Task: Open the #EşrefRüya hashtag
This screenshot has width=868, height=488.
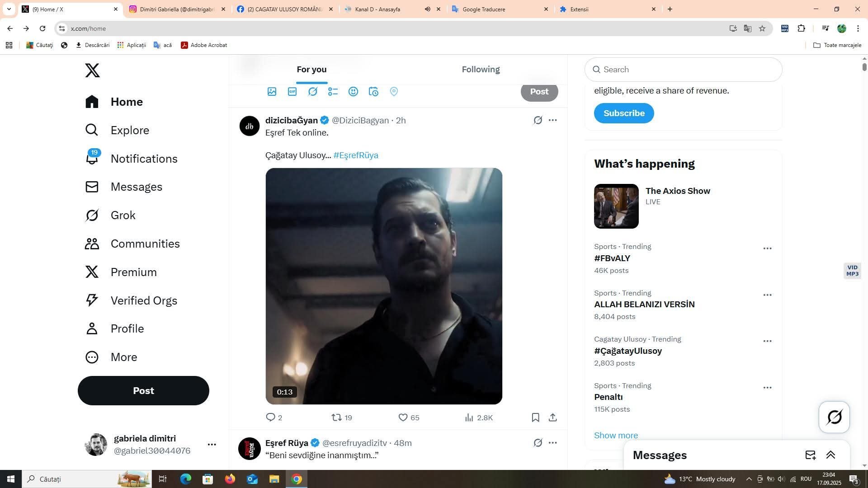Action: (x=356, y=155)
